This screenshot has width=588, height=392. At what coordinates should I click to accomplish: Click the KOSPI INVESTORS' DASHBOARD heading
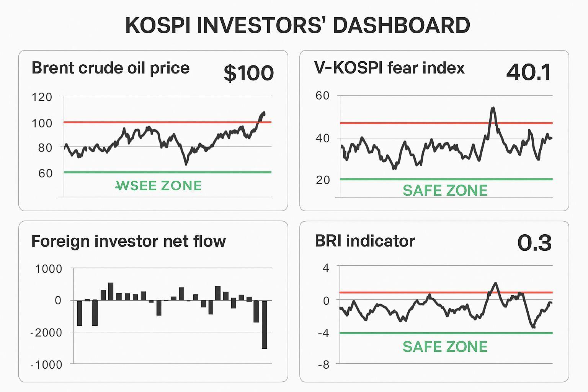tap(297, 26)
